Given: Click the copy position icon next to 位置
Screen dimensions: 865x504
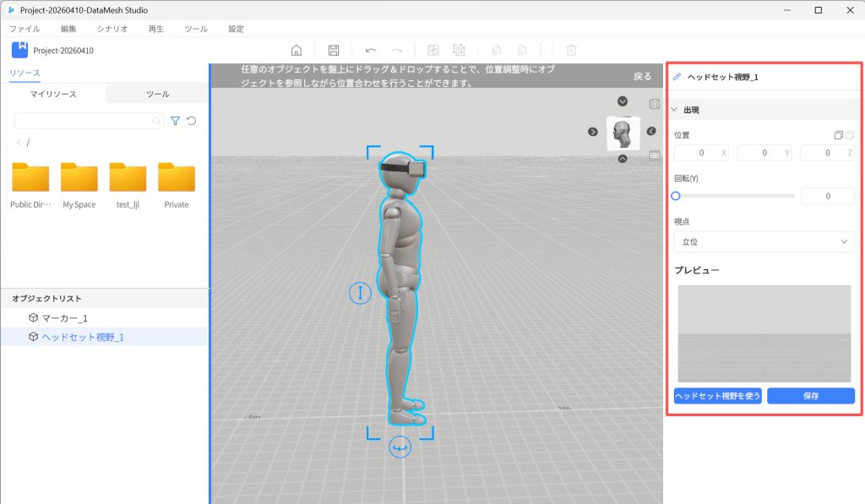Looking at the screenshot, I should tap(838, 135).
